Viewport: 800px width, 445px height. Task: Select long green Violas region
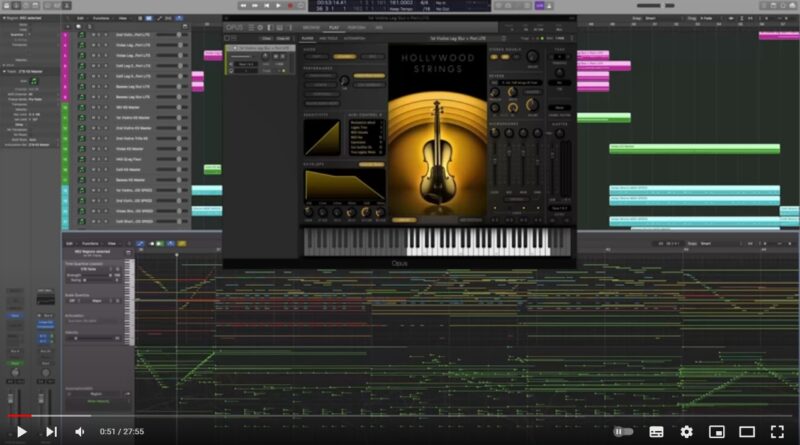694,149
